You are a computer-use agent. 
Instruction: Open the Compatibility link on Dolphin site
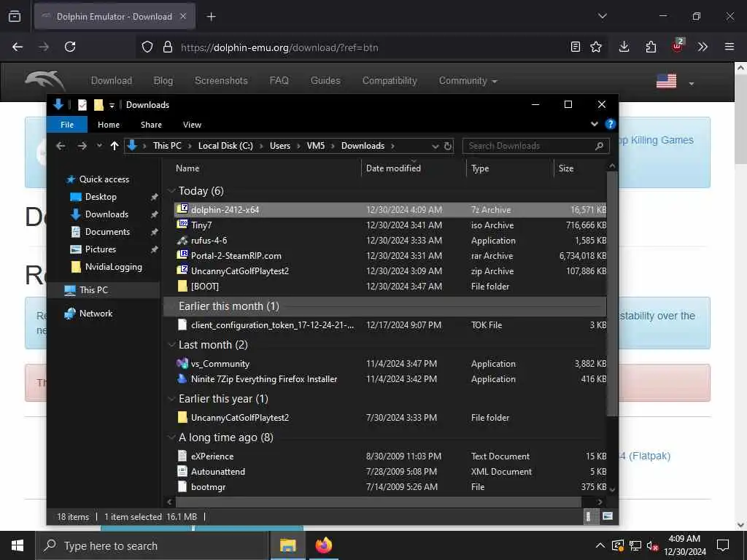point(390,81)
